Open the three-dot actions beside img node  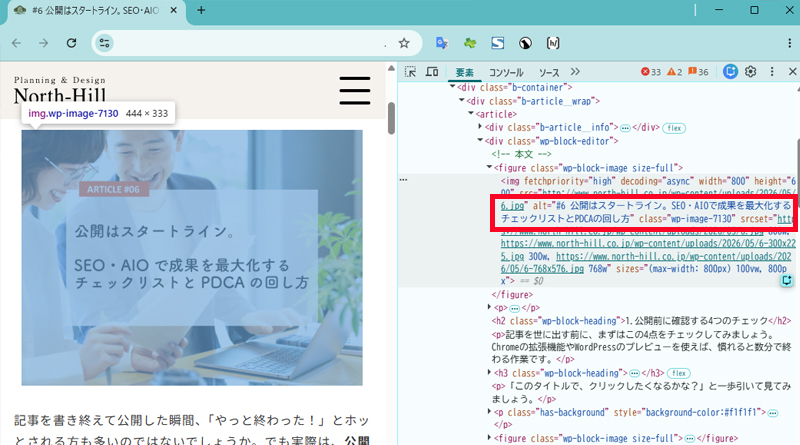404,180
